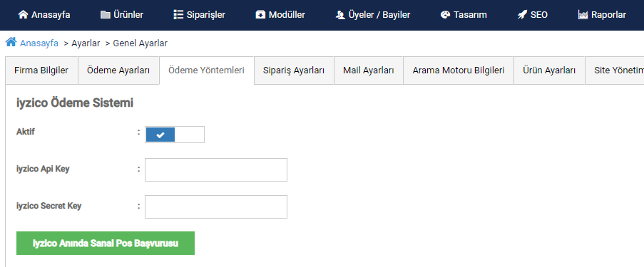This screenshot has width=644, height=267.
Task: Click the breadcrumb home icon
Action: point(11,42)
